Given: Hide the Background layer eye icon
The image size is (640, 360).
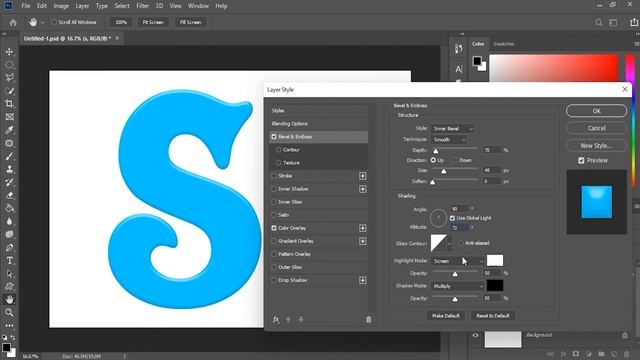Looking at the screenshot, I should [x=476, y=336].
